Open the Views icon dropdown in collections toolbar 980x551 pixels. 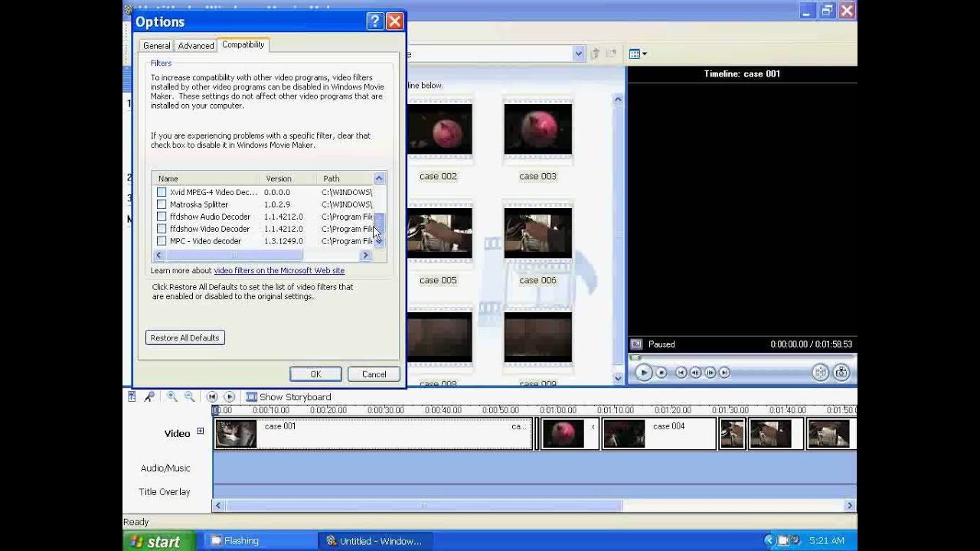coord(638,54)
